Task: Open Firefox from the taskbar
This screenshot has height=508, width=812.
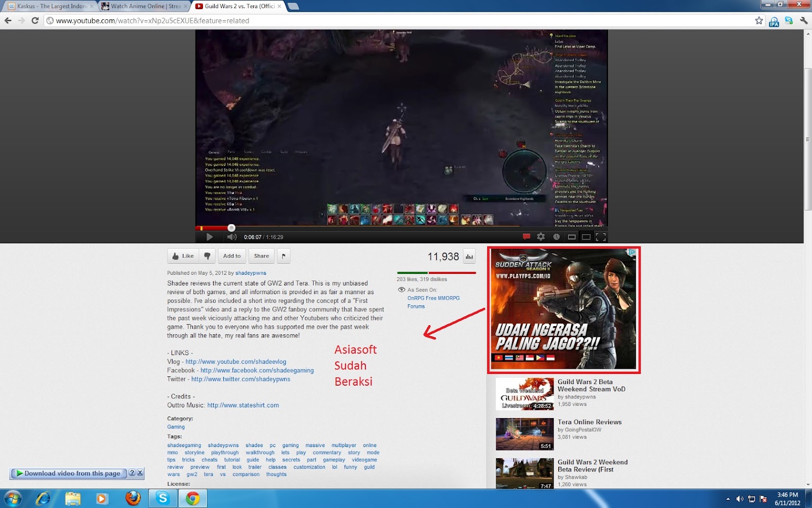Action: tap(132, 498)
